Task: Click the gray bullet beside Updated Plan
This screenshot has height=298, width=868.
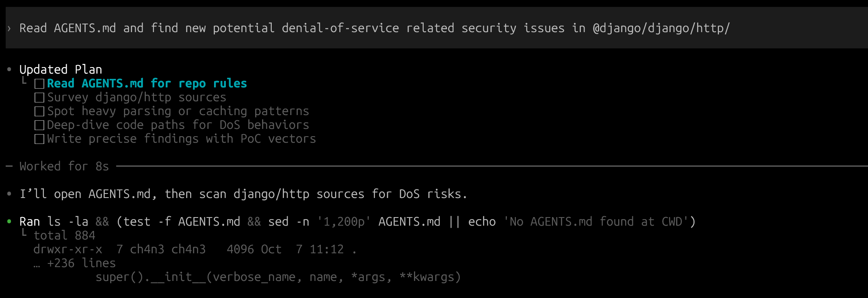Action: click(9, 70)
